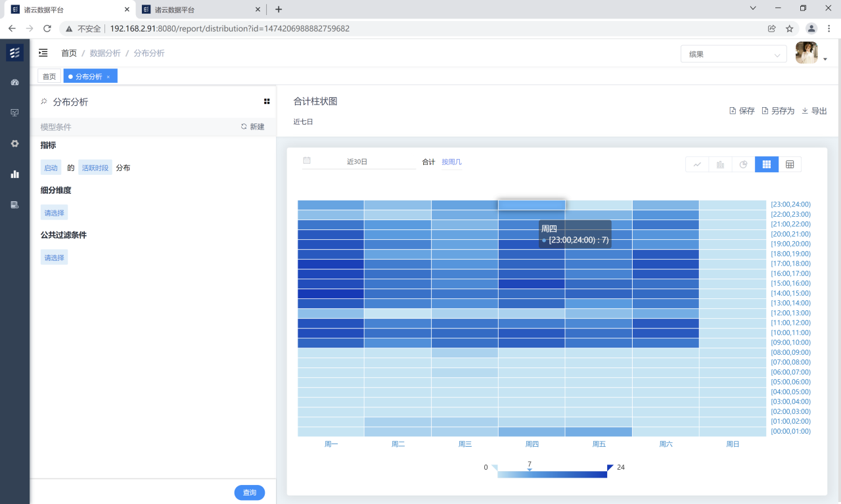
Task: Click the 导出 download icon
Action: coord(805,111)
